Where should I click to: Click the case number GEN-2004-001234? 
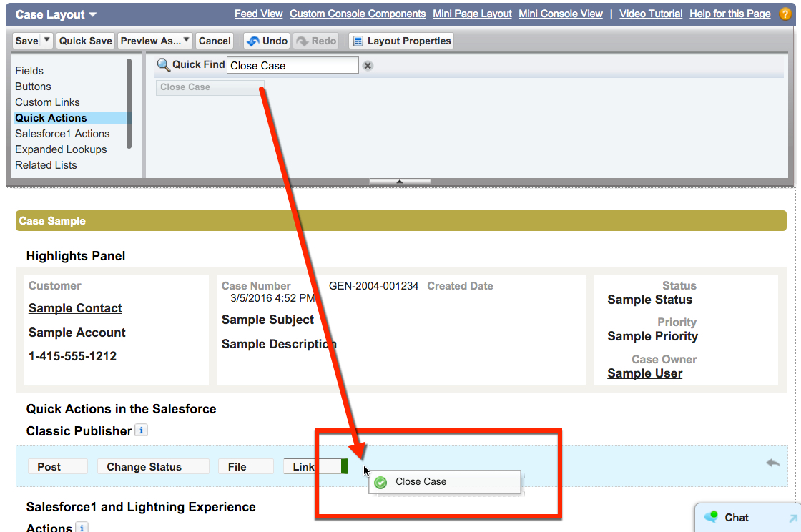click(x=373, y=286)
